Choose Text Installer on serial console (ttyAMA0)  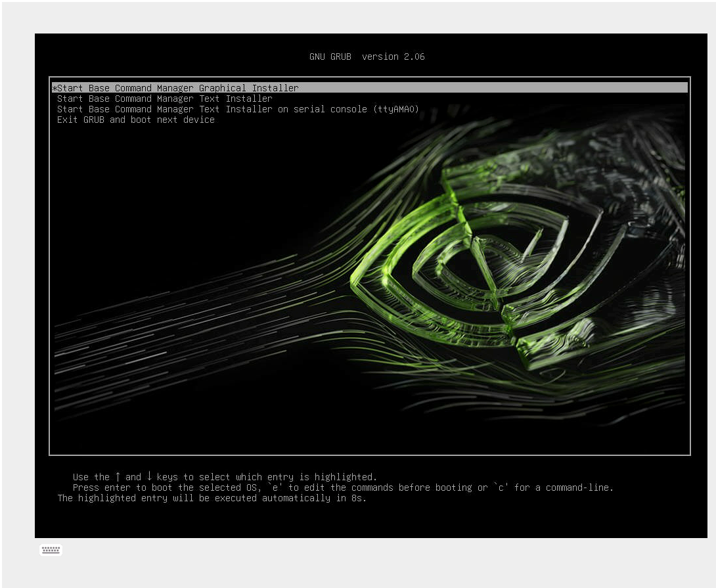238,108
